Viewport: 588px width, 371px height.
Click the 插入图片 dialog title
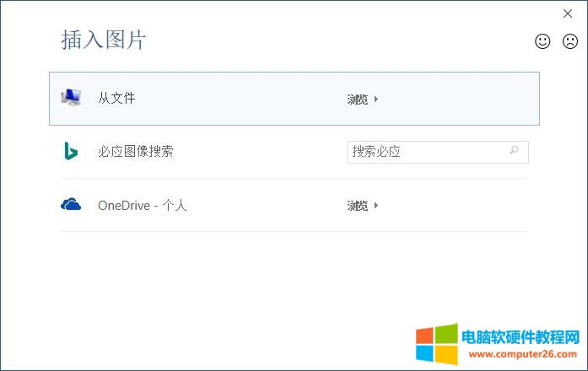pyautogui.click(x=104, y=40)
